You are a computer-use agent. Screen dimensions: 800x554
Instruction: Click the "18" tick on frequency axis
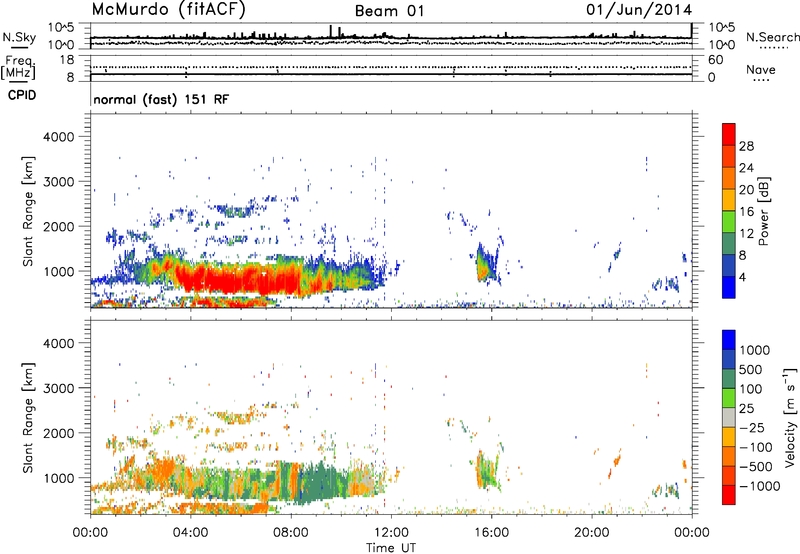click(x=67, y=60)
